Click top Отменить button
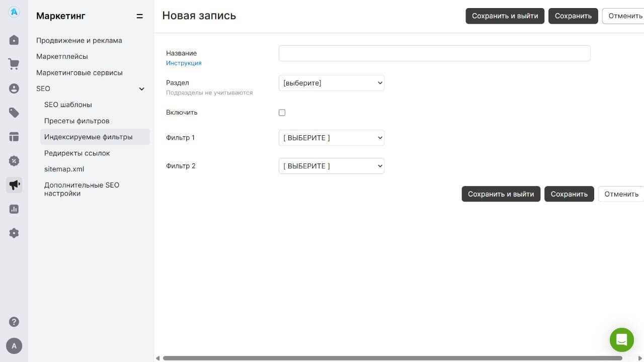Viewport: 644px width, 362px height. coord(624,16)
